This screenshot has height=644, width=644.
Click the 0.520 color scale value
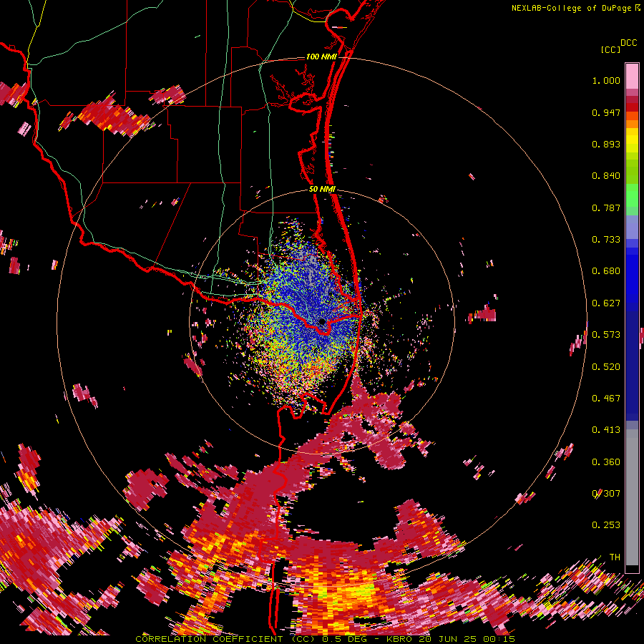[x=606, y=367]
